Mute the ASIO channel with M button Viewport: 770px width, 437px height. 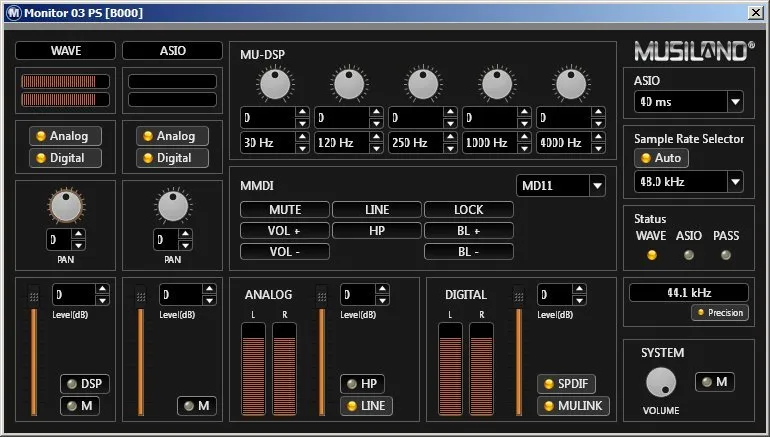click(x=197, y=406)
